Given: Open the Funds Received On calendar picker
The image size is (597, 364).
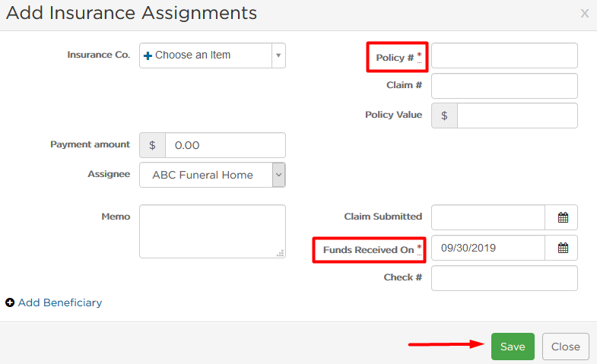Looking at the screenshot, I should tap(563, 248).
